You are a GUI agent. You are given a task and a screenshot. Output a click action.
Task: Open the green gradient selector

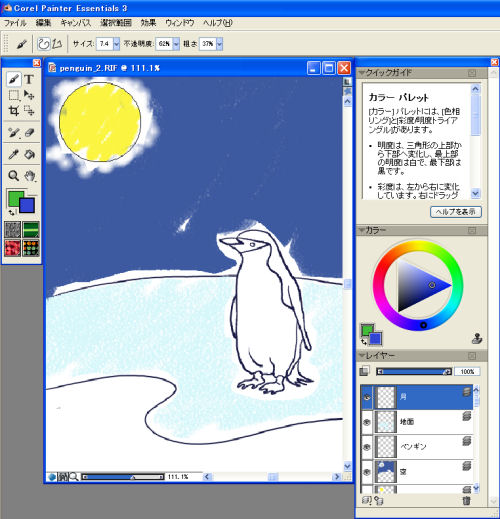[x=31, y=230]
